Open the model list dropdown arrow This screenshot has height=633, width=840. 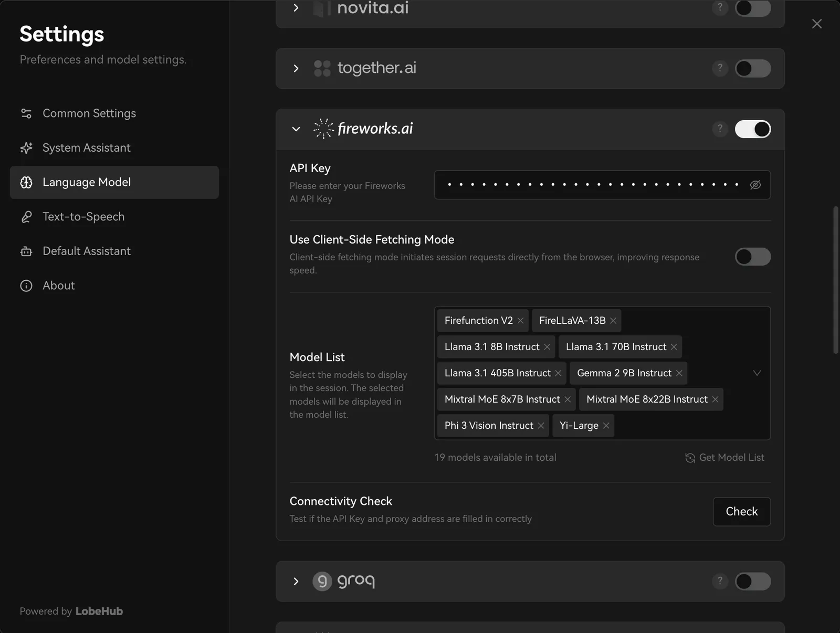(757, 373)
